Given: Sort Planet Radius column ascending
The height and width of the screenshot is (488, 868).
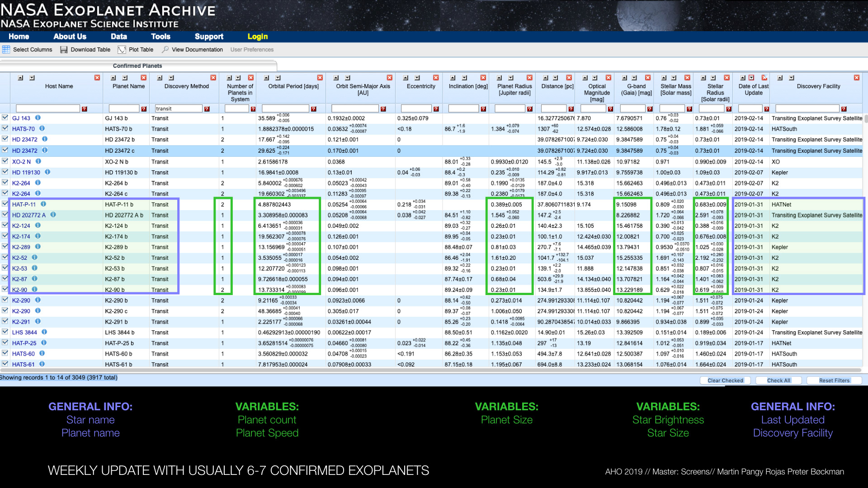Looking at the screenshot, I should [x=499, y=78].
